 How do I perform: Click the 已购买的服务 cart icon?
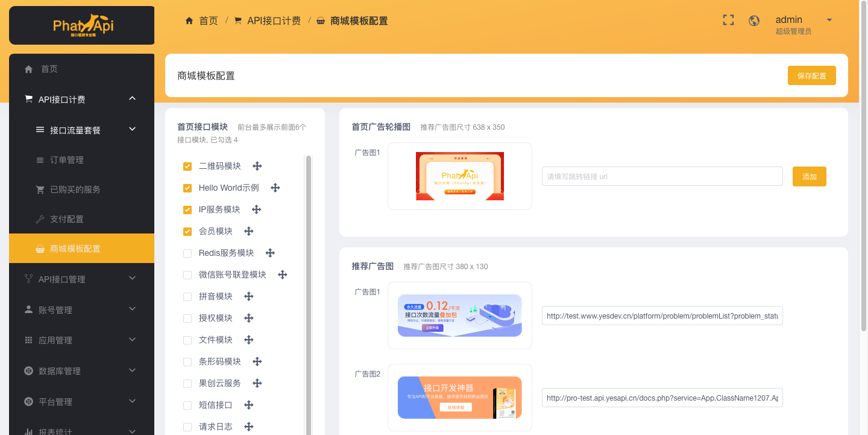40,189
